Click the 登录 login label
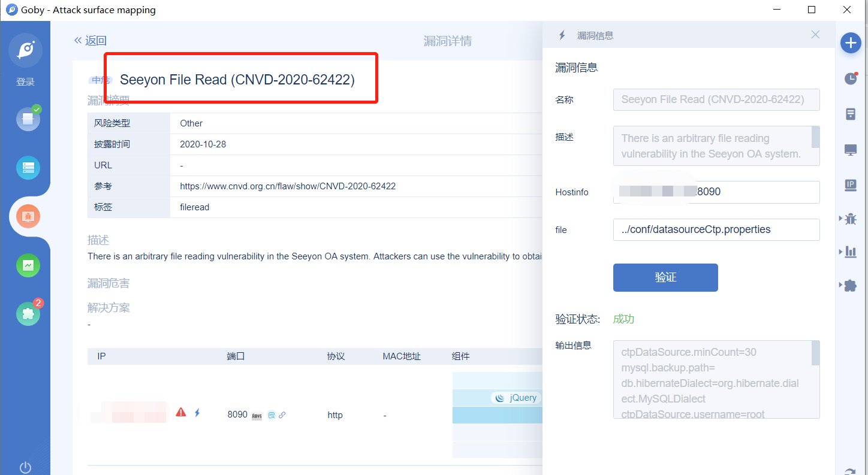 25,82
